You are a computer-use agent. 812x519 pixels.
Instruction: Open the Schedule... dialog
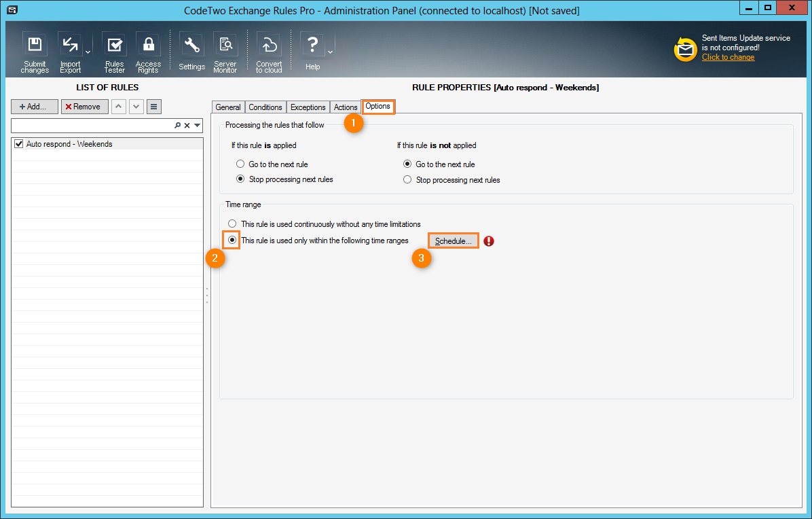(x=453, y=241)
